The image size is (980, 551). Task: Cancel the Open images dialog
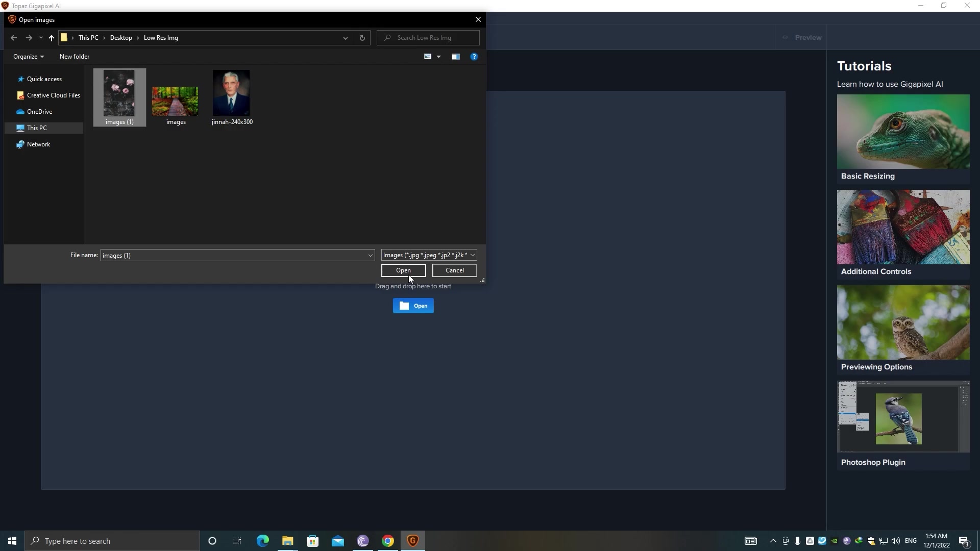[x=455, y=270]
